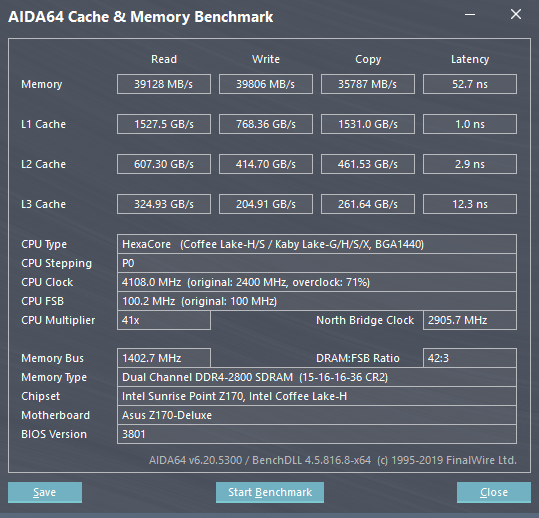Click the CPU Multiplier 41x field
Screen dimensions: 539x518
click(x=164, y=320)
